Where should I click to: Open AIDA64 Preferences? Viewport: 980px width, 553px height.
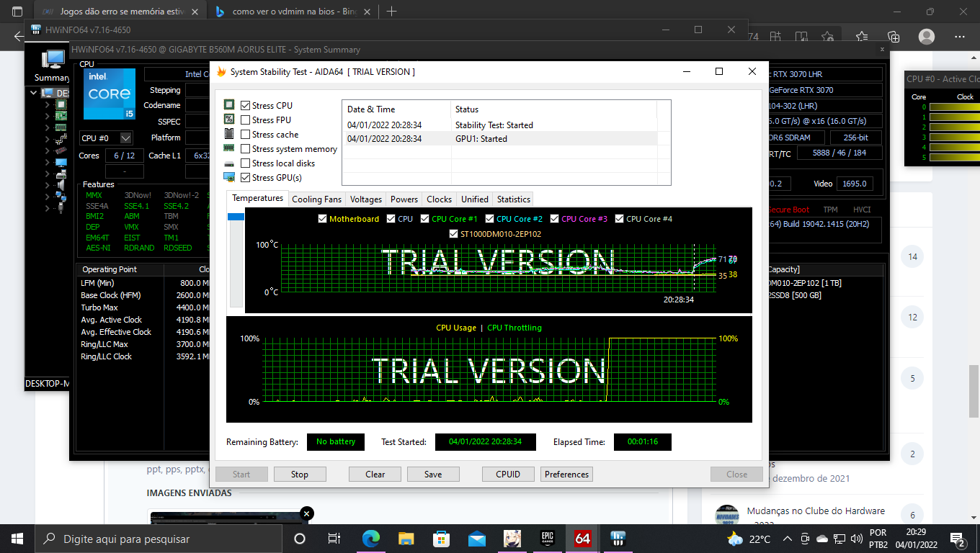[x=566, y=475]
